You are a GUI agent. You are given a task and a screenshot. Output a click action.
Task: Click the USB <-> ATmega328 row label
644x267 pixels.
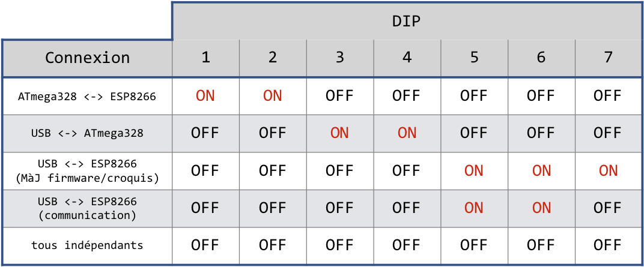[x=87, y=133]
